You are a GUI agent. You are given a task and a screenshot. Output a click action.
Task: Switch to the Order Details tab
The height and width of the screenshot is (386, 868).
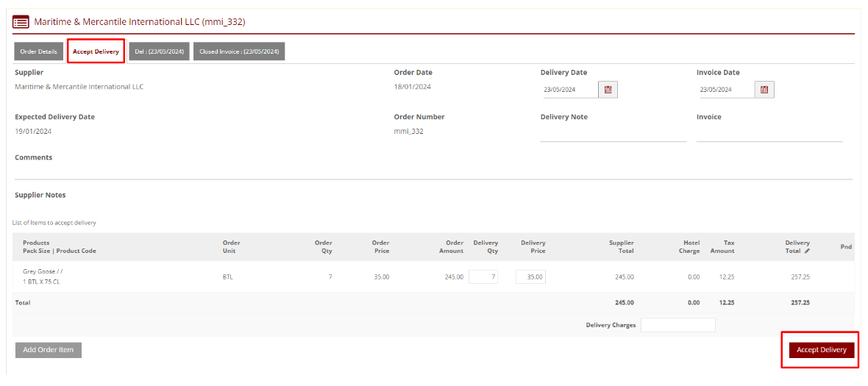(38, 51)
